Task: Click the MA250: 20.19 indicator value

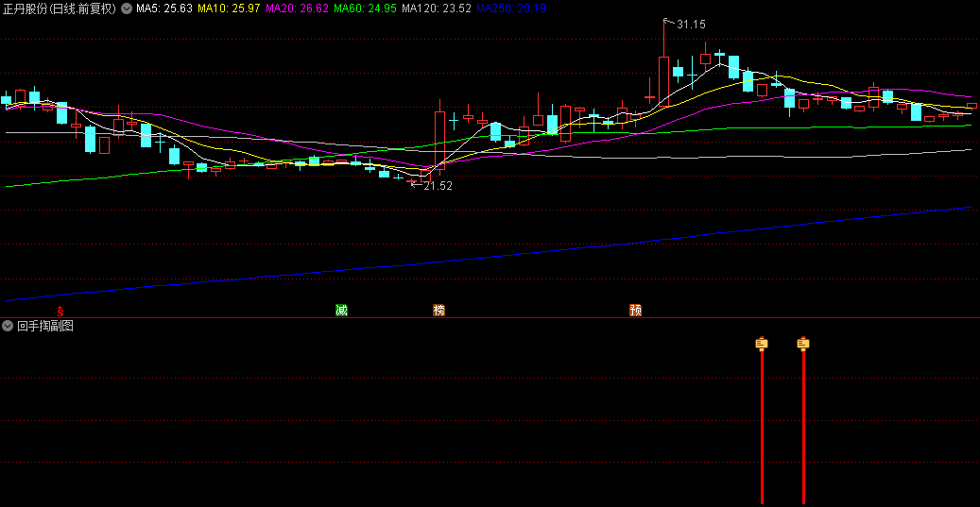Action: coord(511,8)
